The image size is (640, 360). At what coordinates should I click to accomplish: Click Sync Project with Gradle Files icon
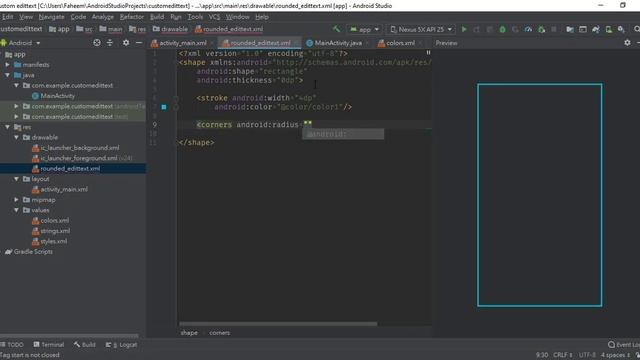(596, 29)
